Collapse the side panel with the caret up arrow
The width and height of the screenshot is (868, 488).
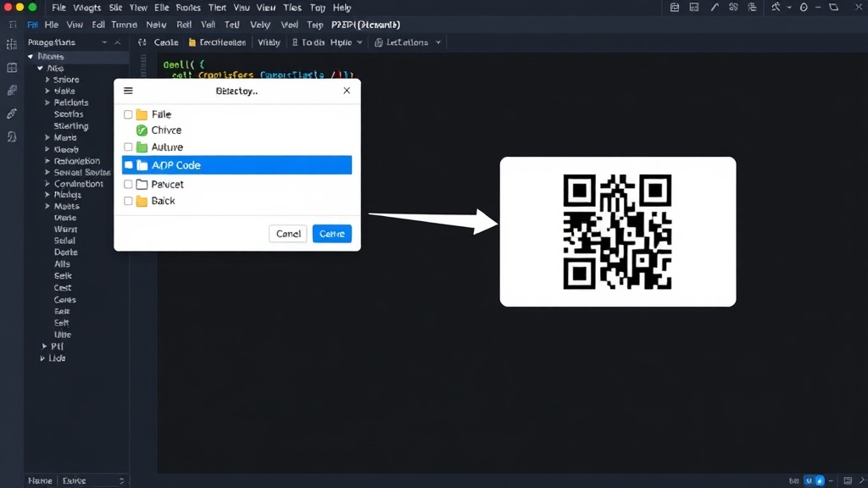point(117,42)
